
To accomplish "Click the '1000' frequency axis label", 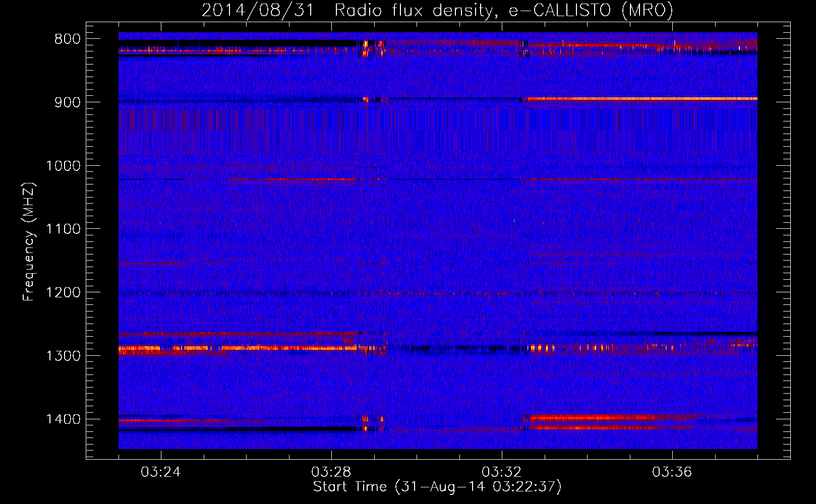I will [63, 166].
